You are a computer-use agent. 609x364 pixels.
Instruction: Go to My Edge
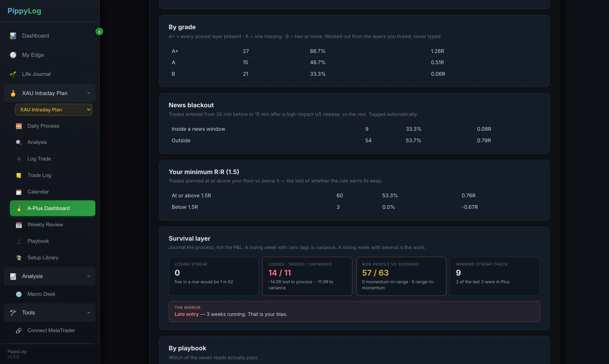coord(50,55)
